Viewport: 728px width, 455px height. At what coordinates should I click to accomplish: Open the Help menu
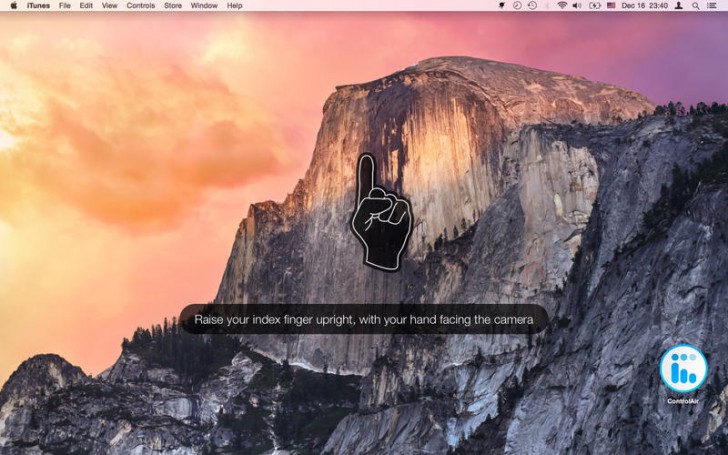tap(234, 6)
